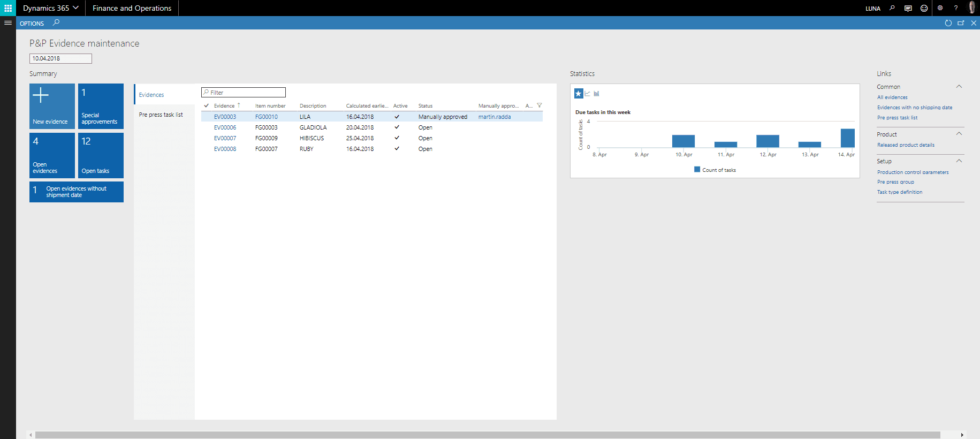Open the Dynamics 365 dropdown menu
Viewport: 980px width, 439px height.
pos(51,8)
